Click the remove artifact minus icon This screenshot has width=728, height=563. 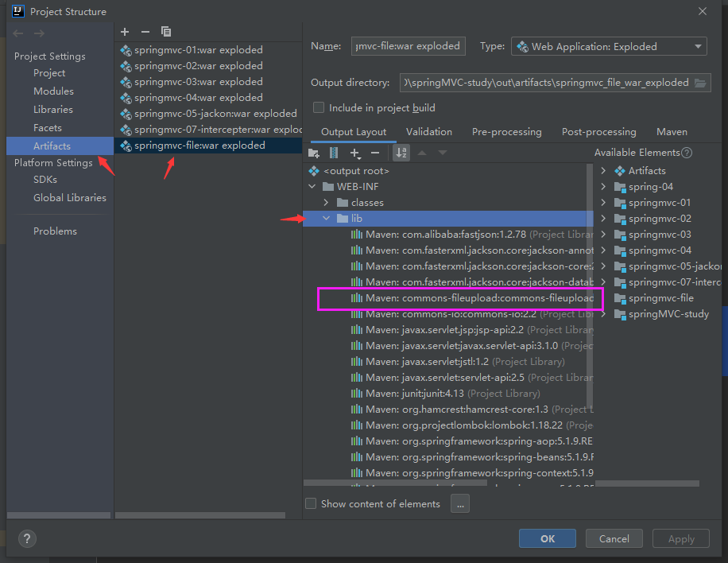tap(145, 32)
